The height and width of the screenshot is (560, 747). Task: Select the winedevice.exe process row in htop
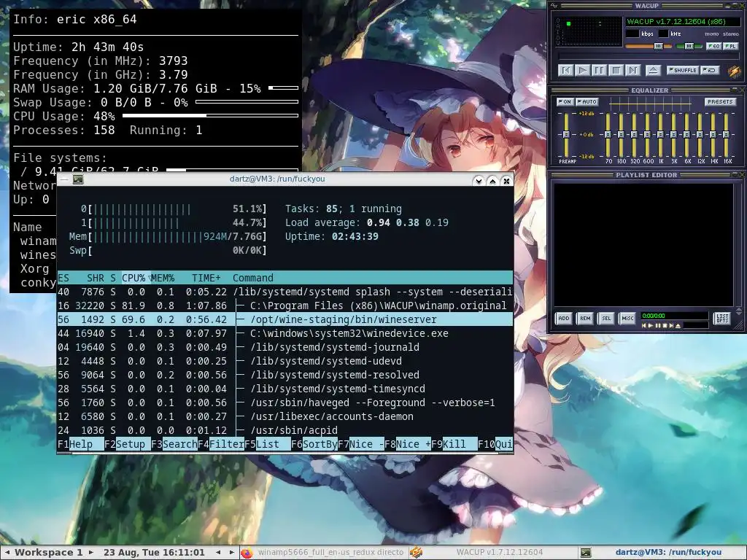tap(285, 333)
